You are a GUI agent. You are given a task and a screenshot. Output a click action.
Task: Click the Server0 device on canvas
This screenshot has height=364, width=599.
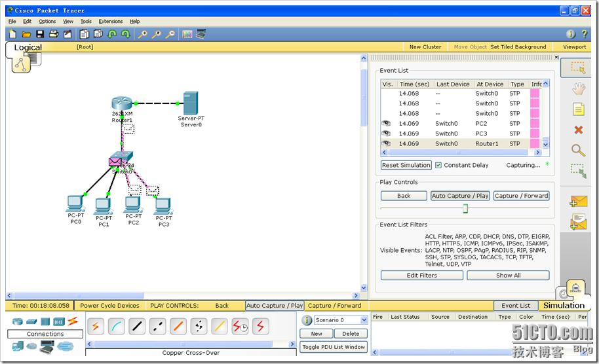tap(191, 103)
